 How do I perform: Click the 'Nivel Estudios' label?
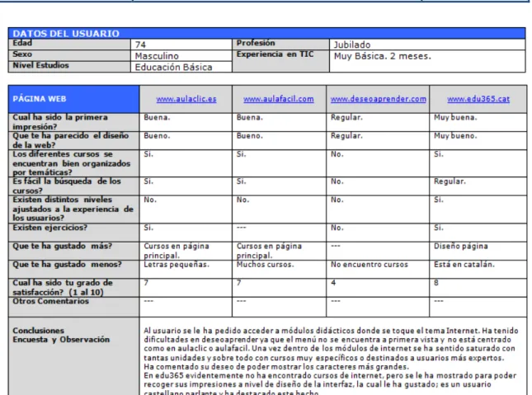click(40, 65)
